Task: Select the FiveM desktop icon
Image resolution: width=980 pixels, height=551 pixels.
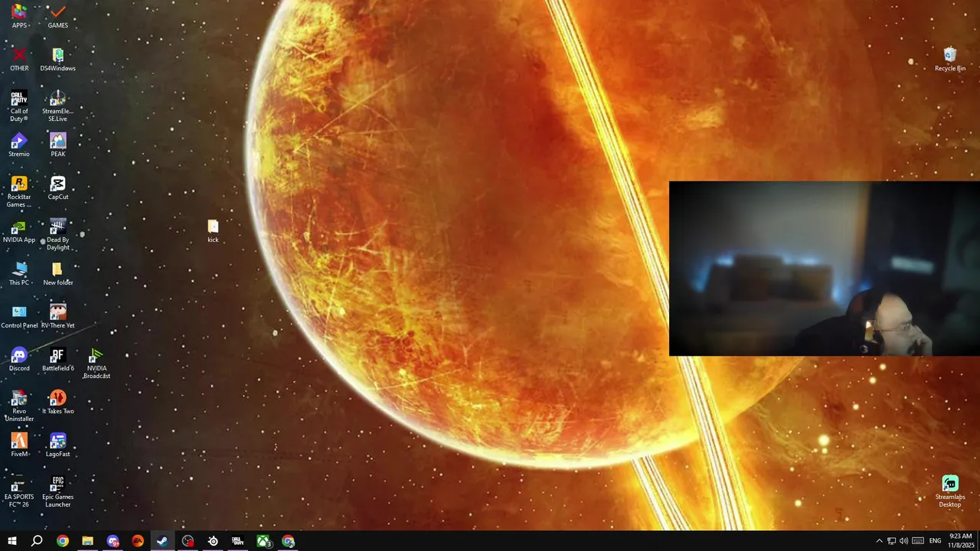Action: coord(19,445)
